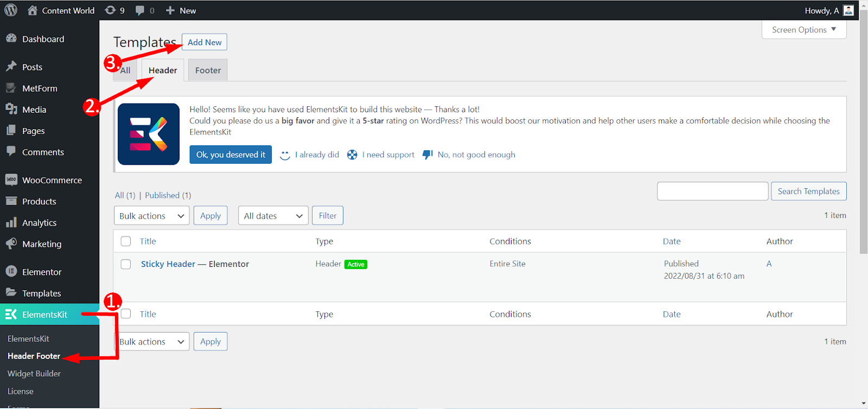Click the ElementsKit logo in the notice
This screenshot has width=868, height=409.
pos(149,134)
